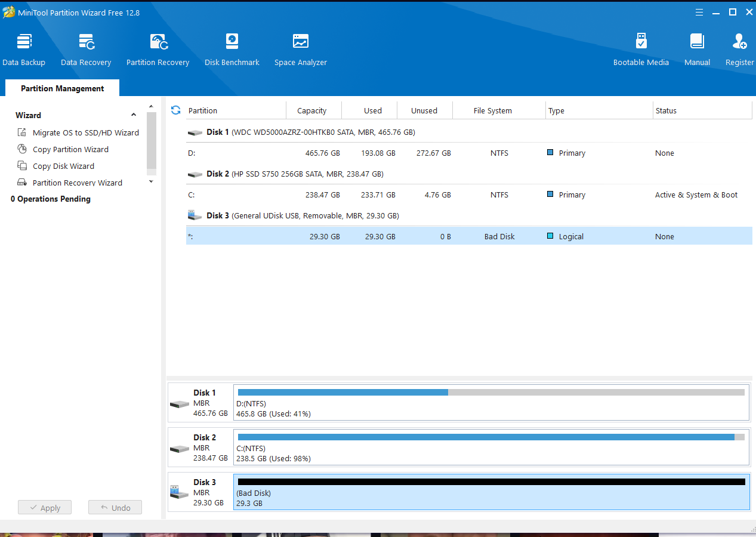Click Primary color square in D: row

pos(550,153)
